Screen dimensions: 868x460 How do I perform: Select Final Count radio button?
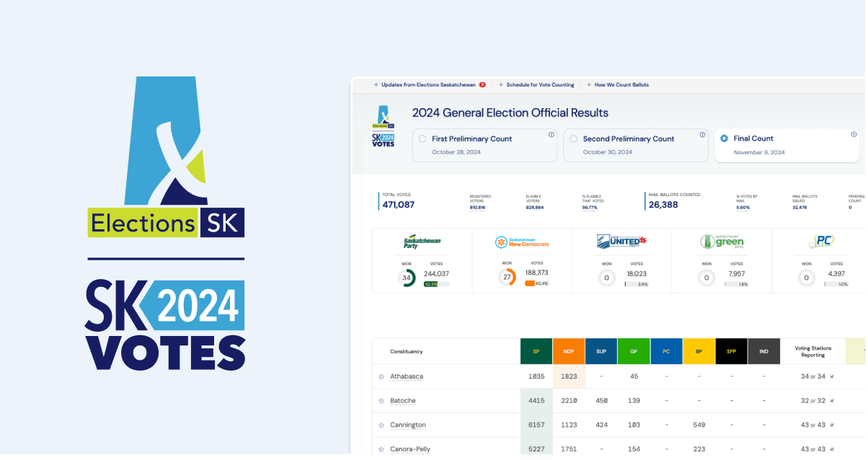(x=725, y=138)
